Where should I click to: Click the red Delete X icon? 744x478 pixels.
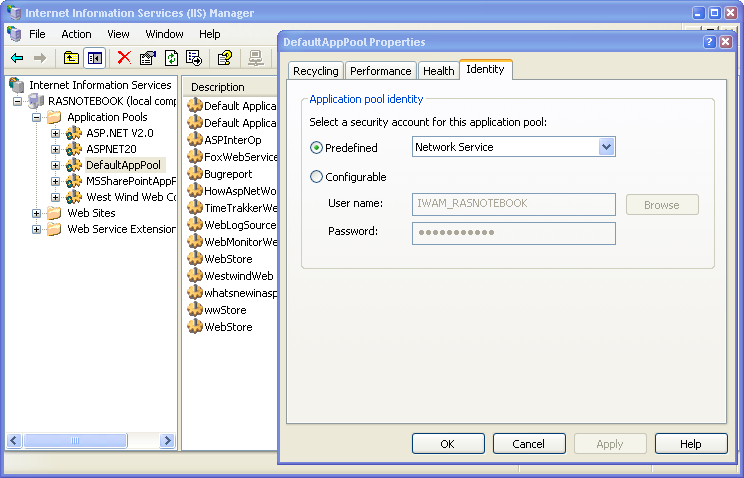tap(124, 58)
